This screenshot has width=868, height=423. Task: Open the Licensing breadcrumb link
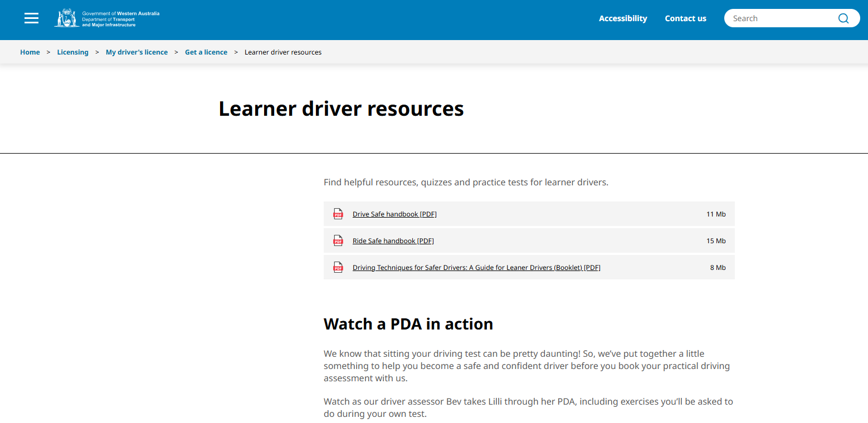point(72,52)
